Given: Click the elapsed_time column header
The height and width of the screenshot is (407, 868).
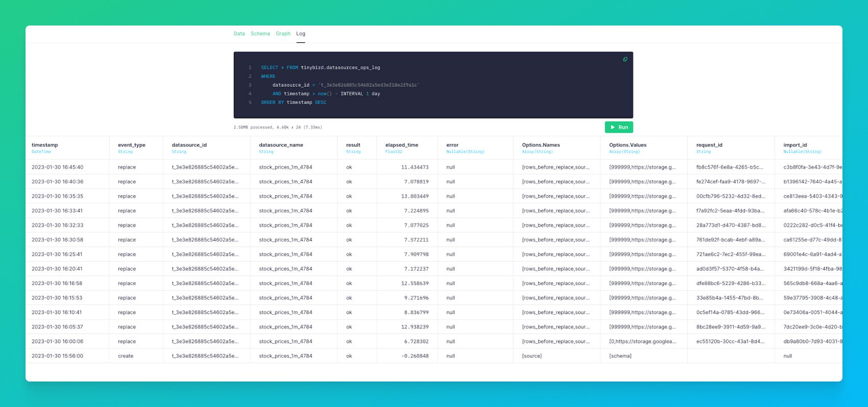Looking at the screenshot, I should [x=402, y=145].
